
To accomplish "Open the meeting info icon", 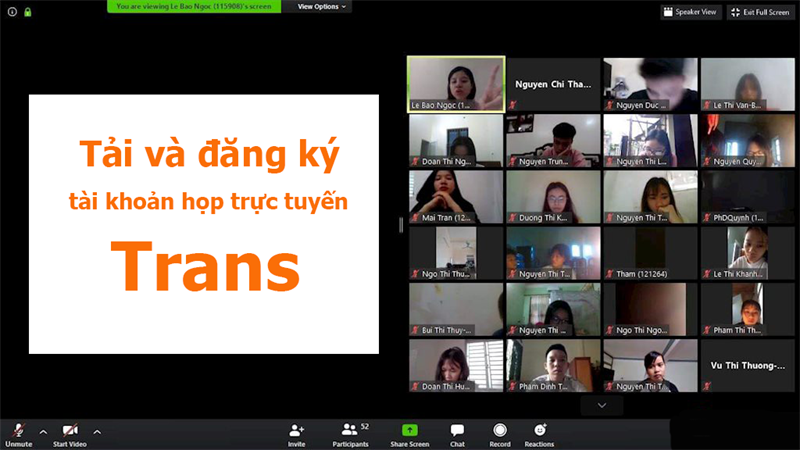I will [x=12, y=12].
